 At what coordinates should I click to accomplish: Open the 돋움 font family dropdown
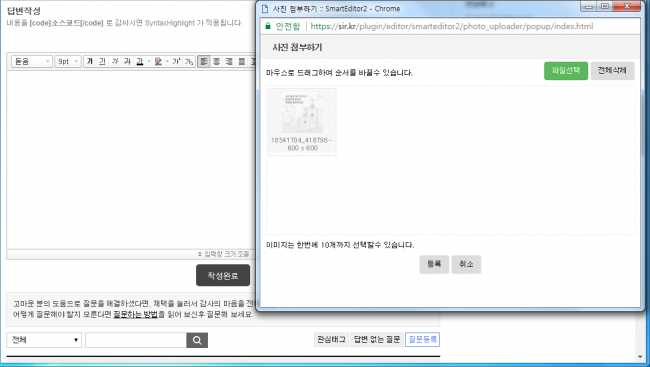tap(32, 61)
